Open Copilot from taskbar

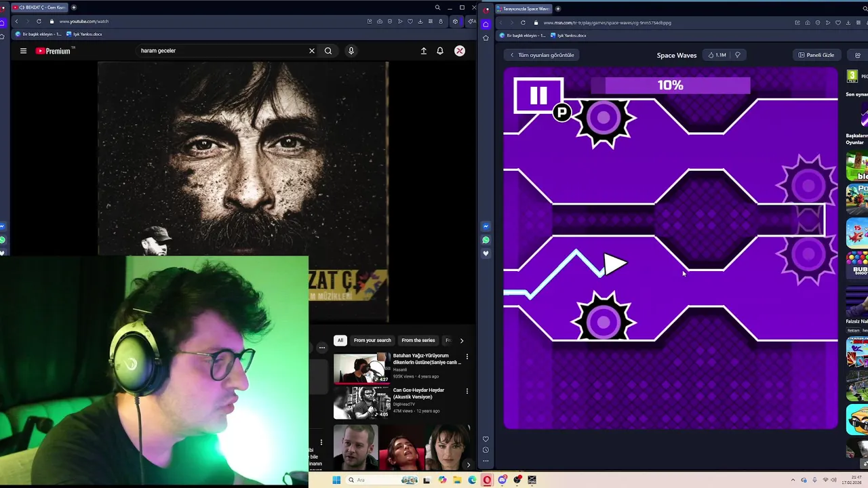click(x=443, y=480)
